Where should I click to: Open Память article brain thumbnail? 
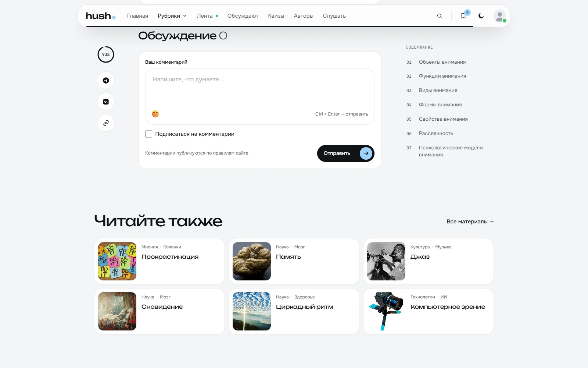(x=252, y=261)
